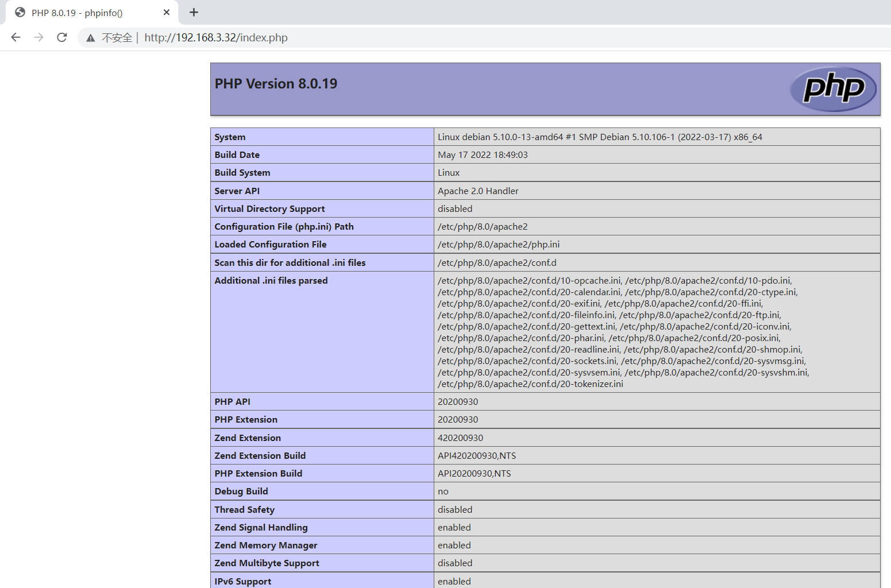Click the PHP Extension value 20200930
Viewport: 891px width, 588px height.
458,420
